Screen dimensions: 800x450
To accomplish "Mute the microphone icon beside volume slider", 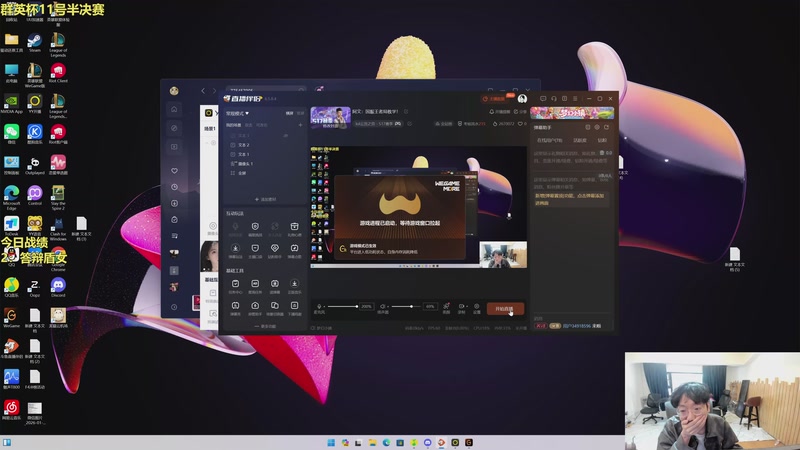I will [x=319, y=307].
